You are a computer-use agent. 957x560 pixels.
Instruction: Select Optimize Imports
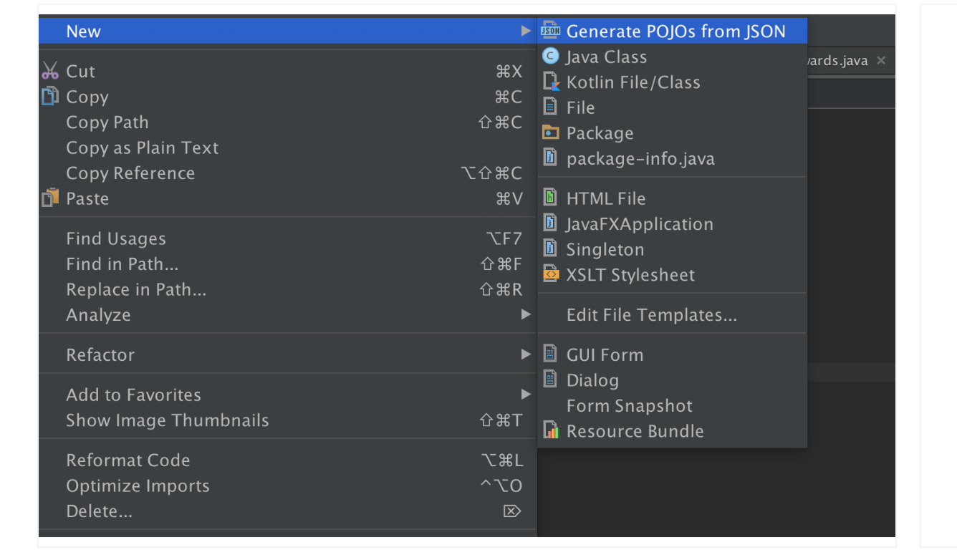[138, 486]
